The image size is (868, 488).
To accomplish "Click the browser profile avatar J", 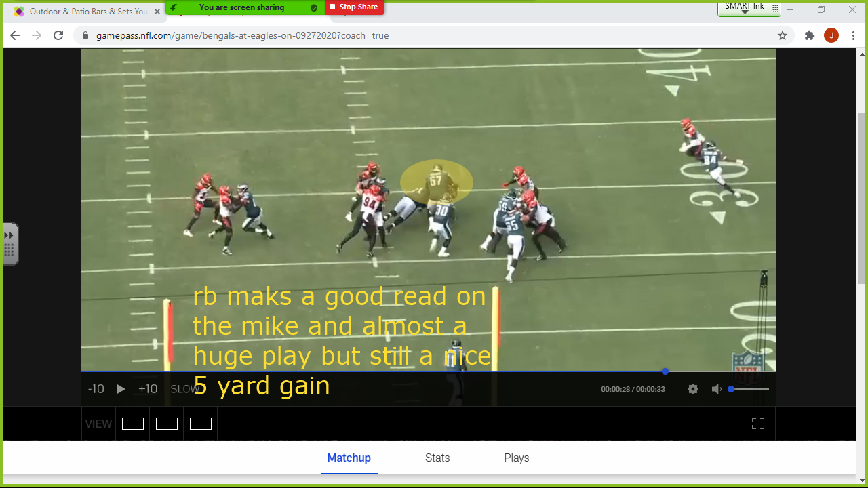I will 831,35.
